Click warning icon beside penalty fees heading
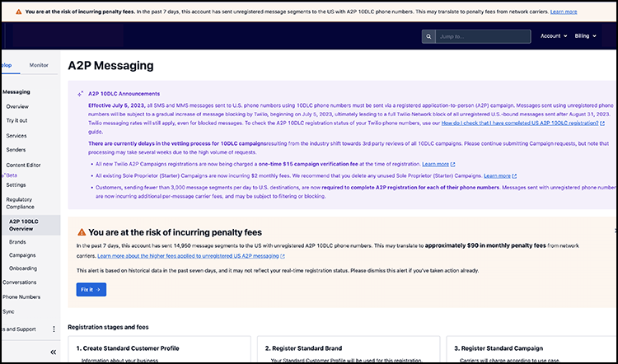The width and height of the screenshot is (618, 364). tap(82, 232)
